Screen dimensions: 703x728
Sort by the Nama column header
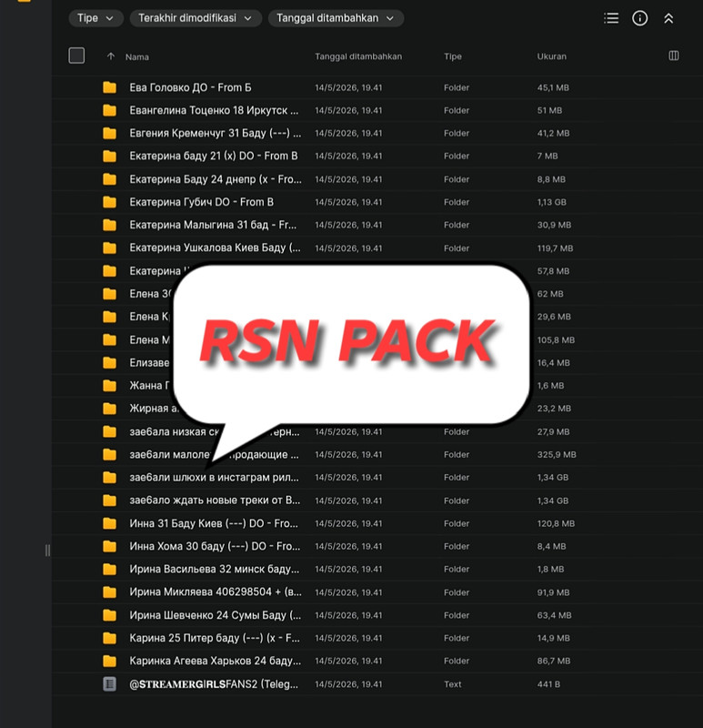coord(137,56)
